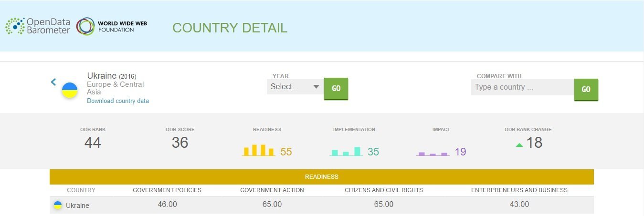Viewport: 644px width, 216px height.
Task: Click the large Ukraine flag icon
Action: pyautogui.click(x=70, y=90)
